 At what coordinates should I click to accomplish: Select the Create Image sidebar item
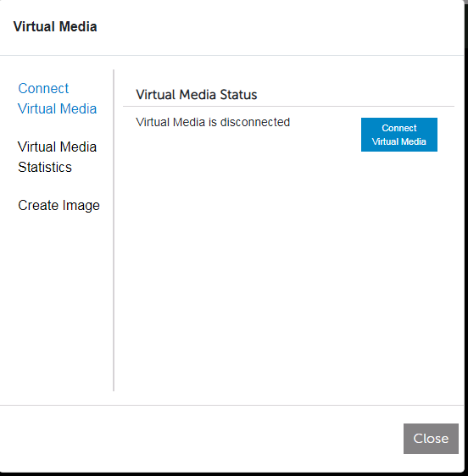[x=58, y=206]
